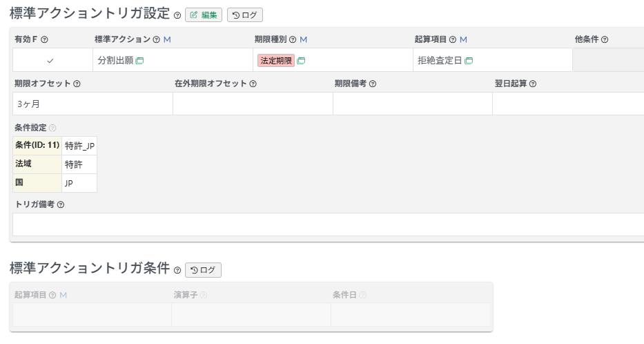Click the 特許_JP condition value

click(x=79, y=146)
